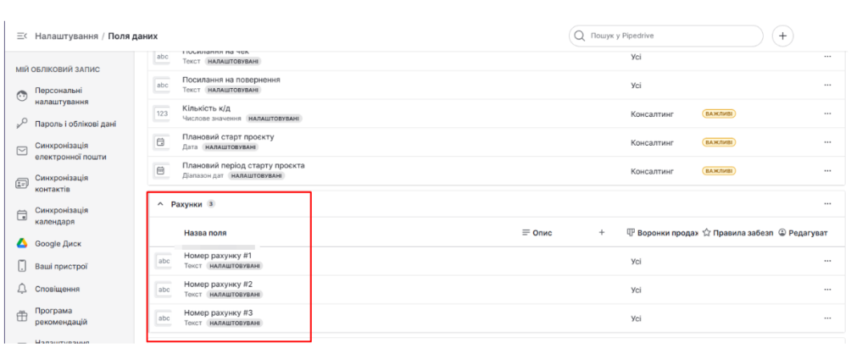Click the phone device icon
Image resolution: width=868 pixels, height=354 pixels.
tap(22, 266)
